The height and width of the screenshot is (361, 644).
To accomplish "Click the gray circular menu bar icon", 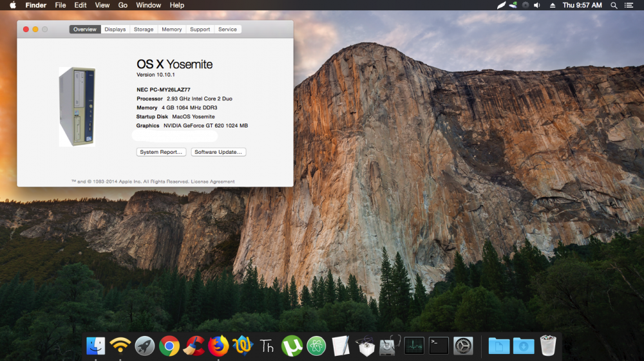I will point(526,5).
